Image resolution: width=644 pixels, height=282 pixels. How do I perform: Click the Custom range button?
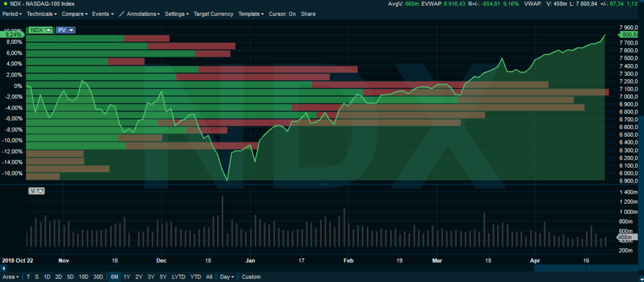(x=251, y=277)
